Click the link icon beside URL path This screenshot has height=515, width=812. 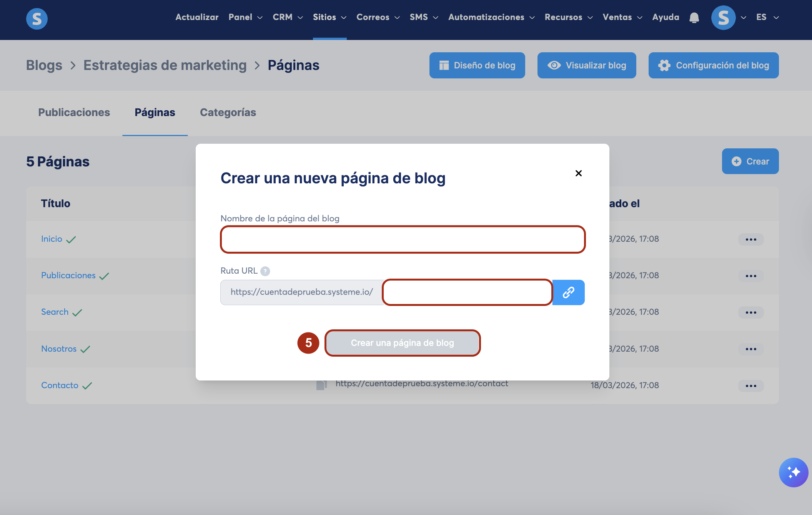click(568, 292)
